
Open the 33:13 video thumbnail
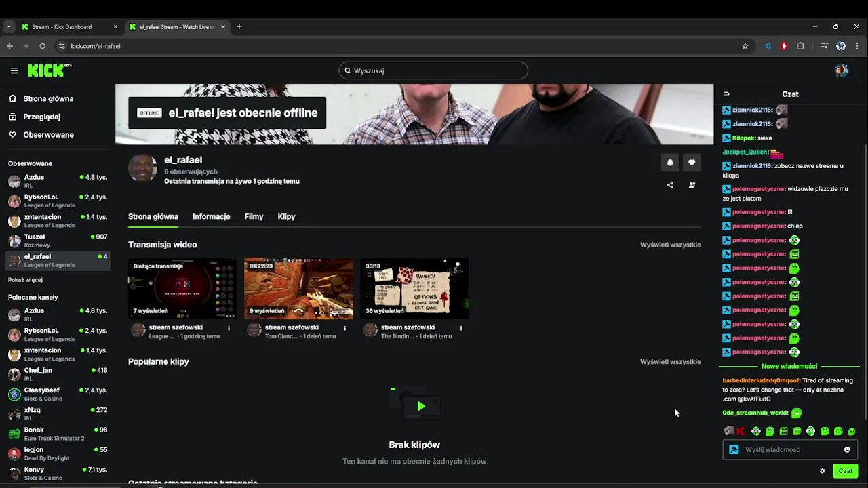pos(414,289)
